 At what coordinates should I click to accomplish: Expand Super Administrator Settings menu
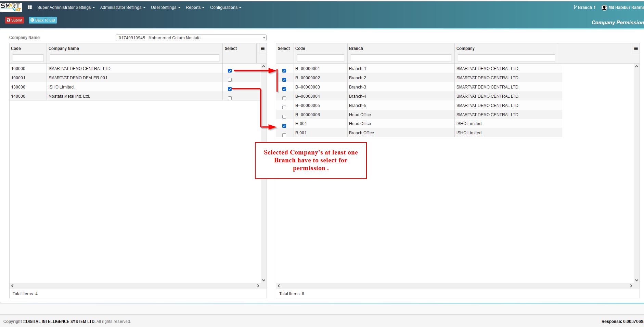66,8
